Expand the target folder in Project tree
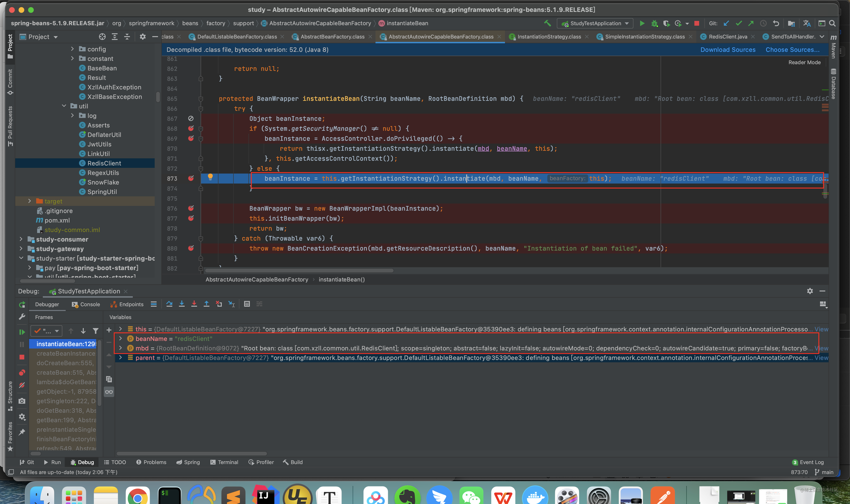 [30, 201]
